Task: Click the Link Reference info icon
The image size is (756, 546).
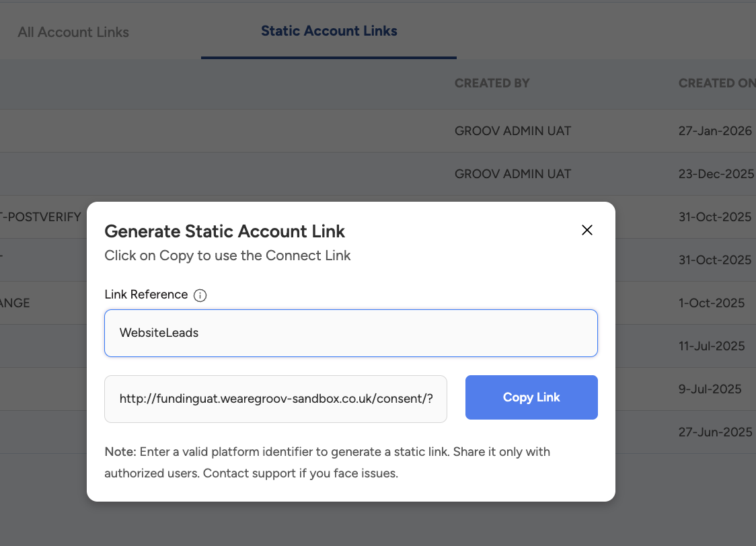Action: [x=200, y=295]
